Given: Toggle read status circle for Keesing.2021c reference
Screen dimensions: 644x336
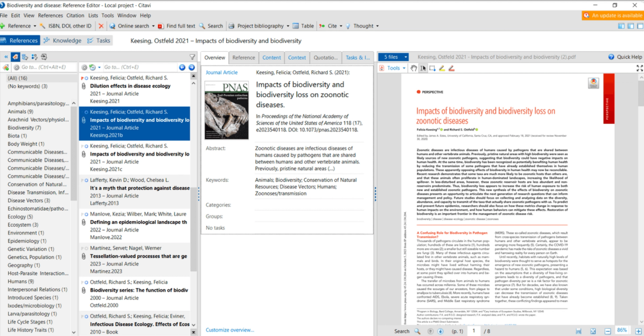Looking at the screenshot, I should tap(86, 146).
